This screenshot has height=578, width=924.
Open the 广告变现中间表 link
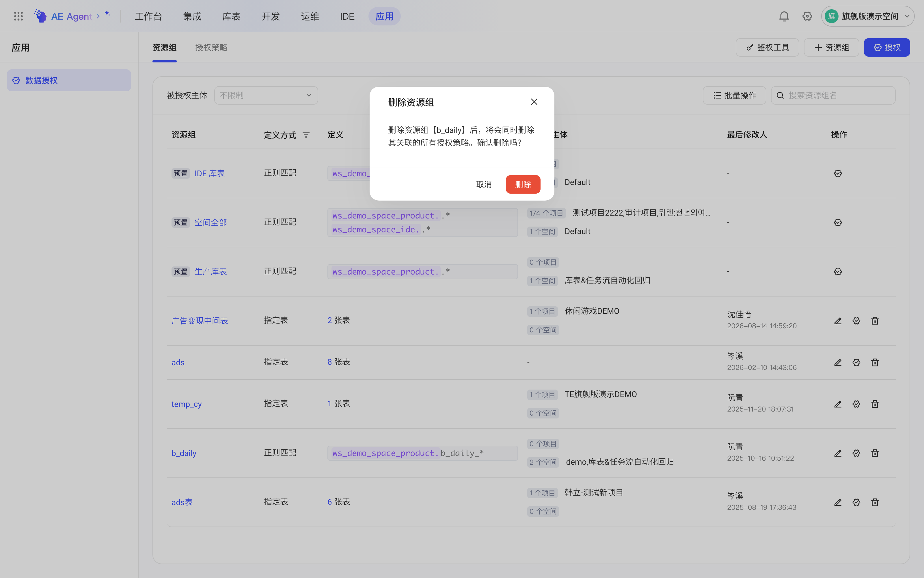click(x=200, y=321)
